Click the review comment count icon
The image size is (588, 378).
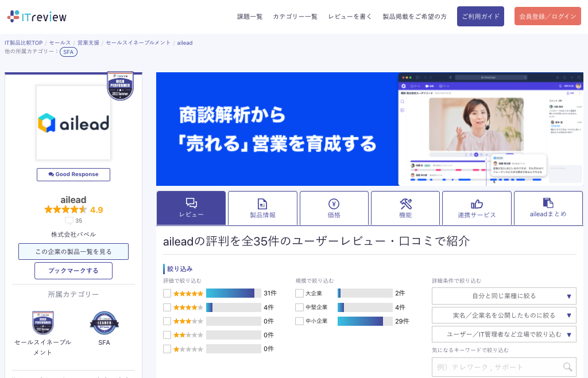(x=69, y=221)
